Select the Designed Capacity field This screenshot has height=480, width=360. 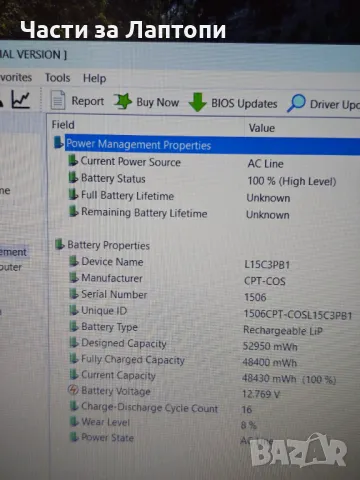[x=124, y=343]
